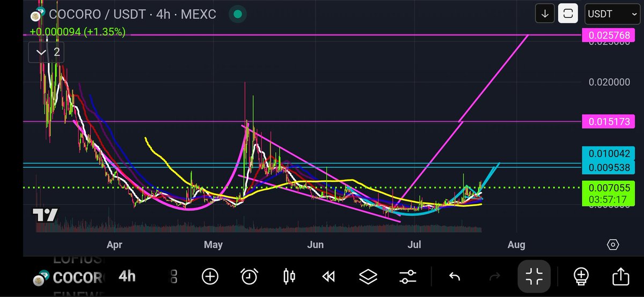
Task: Change chart type via candlestick icon
Action: 289,277
